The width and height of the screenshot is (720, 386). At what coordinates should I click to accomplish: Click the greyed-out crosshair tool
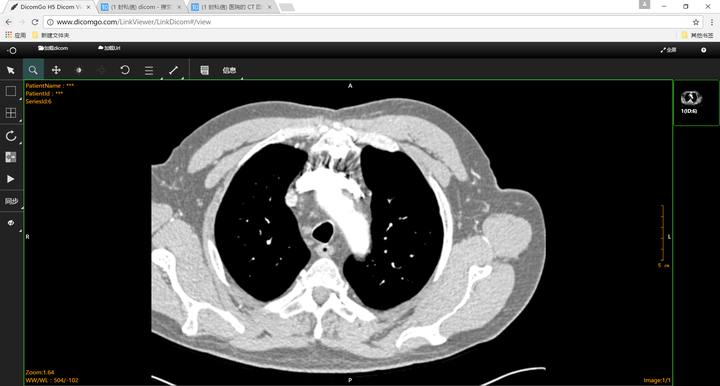(101, 70)
